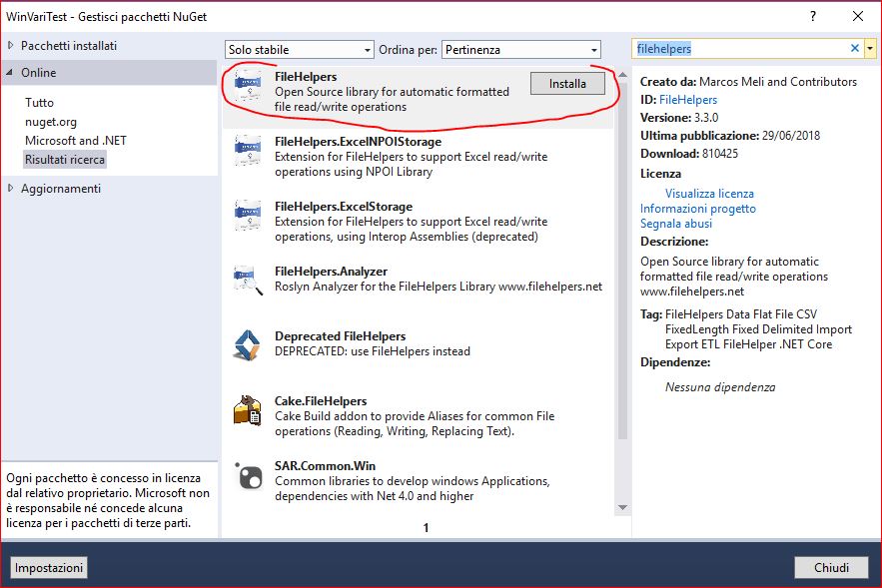Click the FileHelpers.ExcelStorage package icon
The image size is (882, 588).
(248, 216)
